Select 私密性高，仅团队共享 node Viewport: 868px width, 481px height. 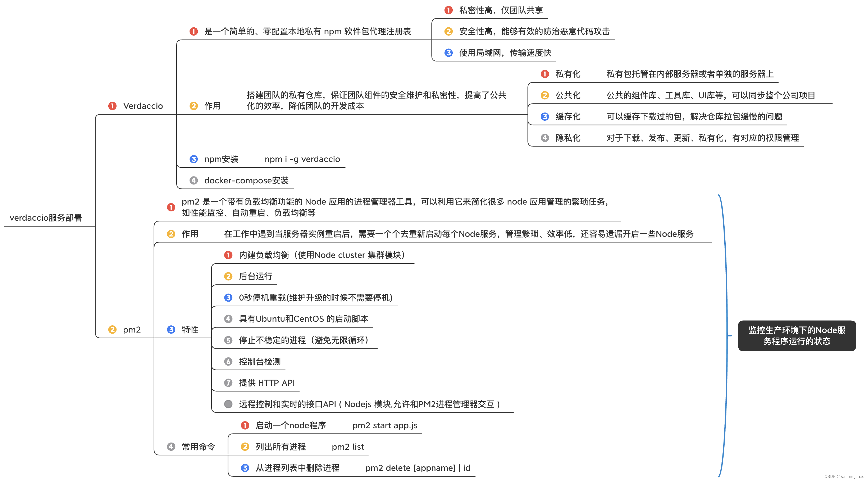tap(501, 10)
